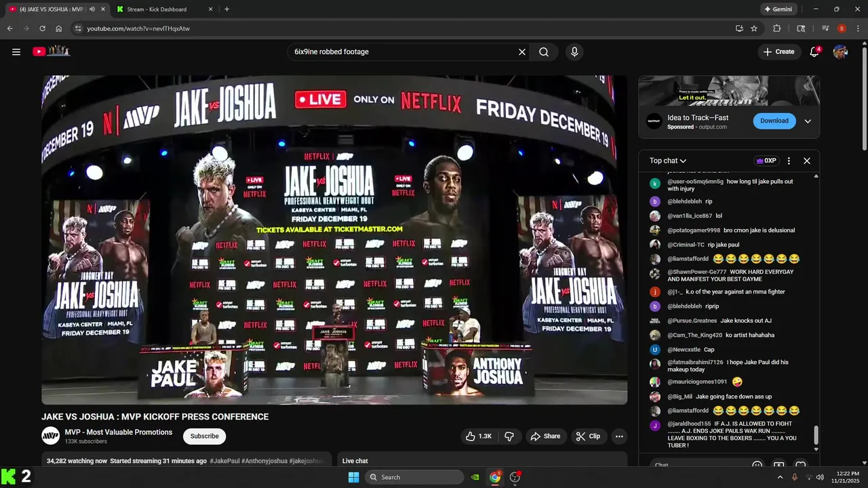Open Chrome from the taskbar

pos(496,477)
